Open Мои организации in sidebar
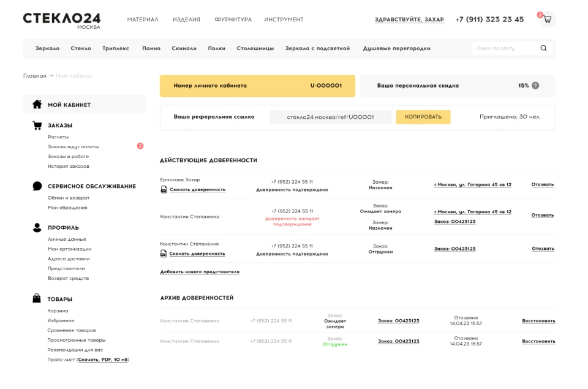Screen dimensions: 588x389 point(69,249)
